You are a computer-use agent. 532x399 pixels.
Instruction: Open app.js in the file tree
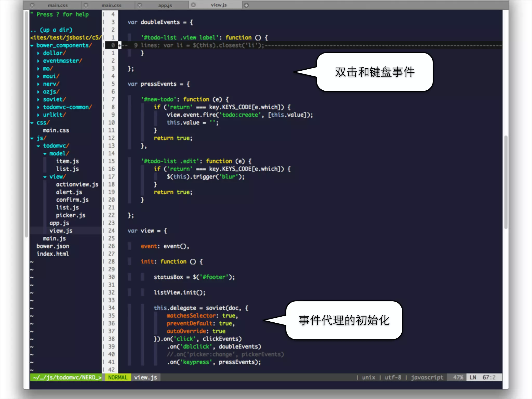coord(59,223)
